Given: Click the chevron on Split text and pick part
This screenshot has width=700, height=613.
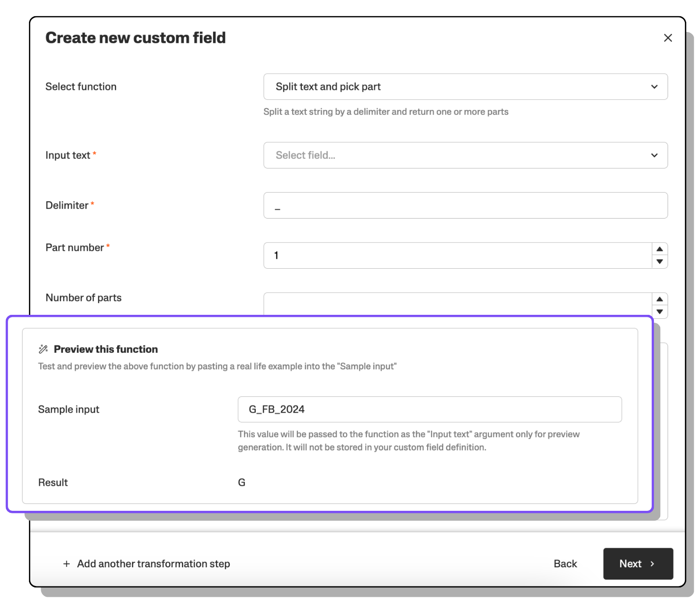Looking at the screenshot, I should [654, 87].
